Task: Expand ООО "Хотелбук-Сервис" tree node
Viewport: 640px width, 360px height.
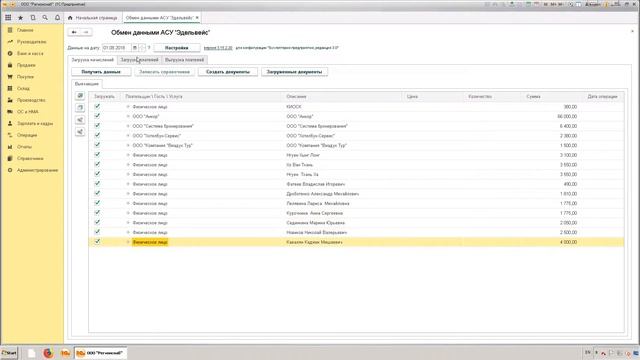Action: point(128,136)
